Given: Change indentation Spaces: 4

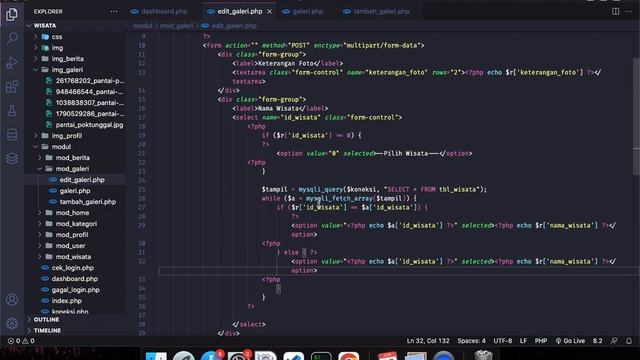Looking at the screenshot, I should [471, 341].
